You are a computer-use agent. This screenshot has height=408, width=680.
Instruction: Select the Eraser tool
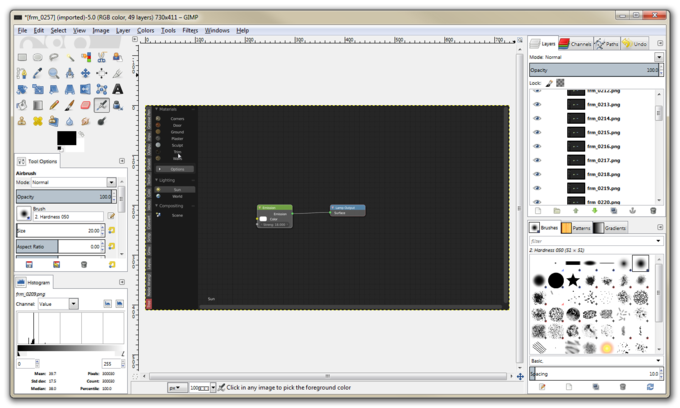click(x=86, y=105)
